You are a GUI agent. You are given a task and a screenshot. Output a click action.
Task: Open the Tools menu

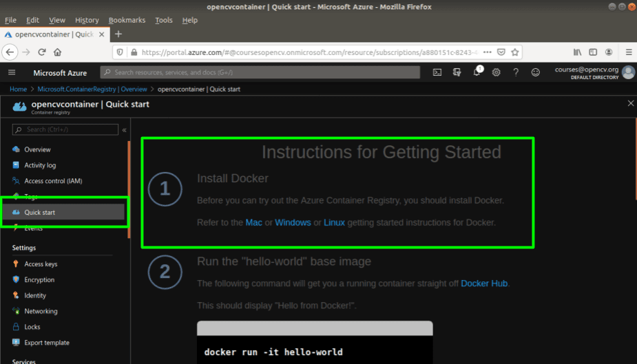[x=164, y=20]
